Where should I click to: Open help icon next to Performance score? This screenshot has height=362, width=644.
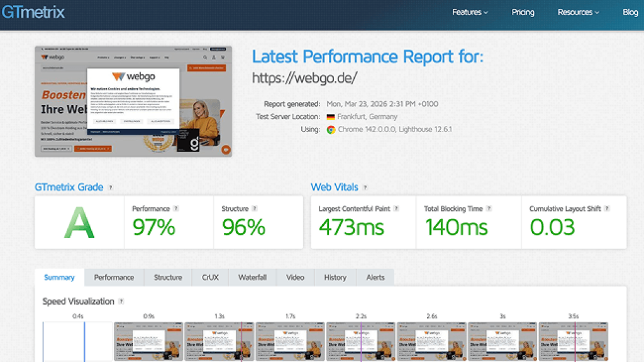176,208
